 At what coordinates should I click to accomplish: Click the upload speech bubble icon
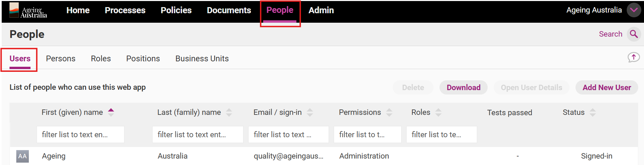click(633, 58)
